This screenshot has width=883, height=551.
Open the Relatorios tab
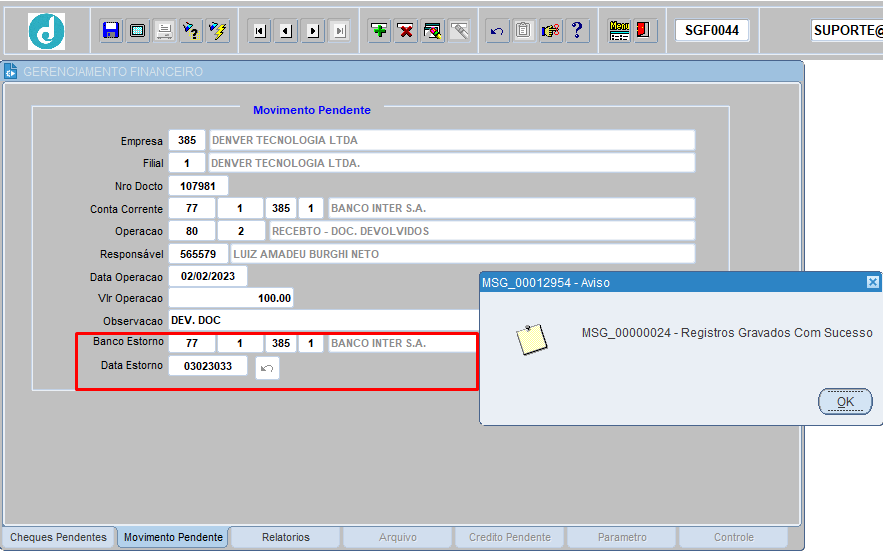point(286,537)
